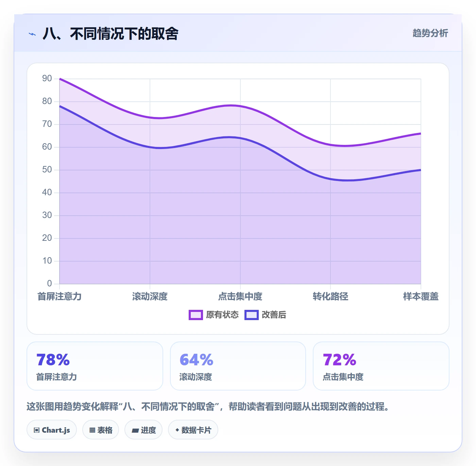Click the bar icon in the 进度 chip
Viewport: 476px width, 466px height.
[x=135, y=431]
